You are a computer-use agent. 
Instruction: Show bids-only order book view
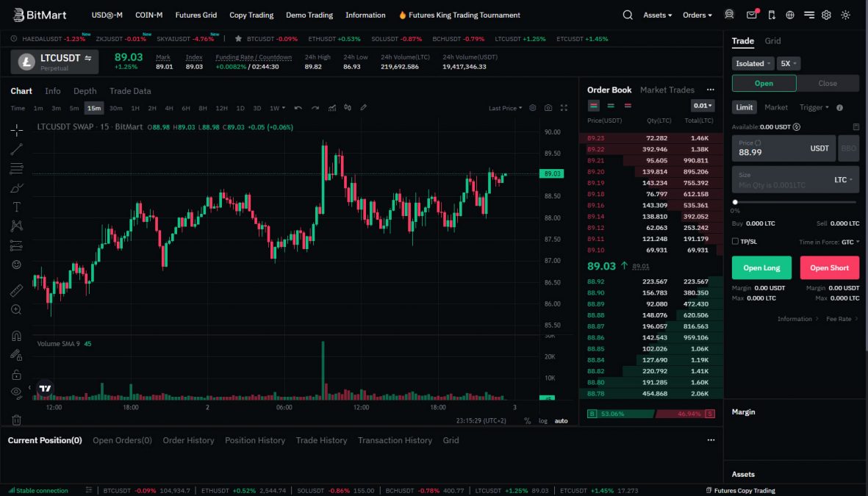tap(611, 106)
